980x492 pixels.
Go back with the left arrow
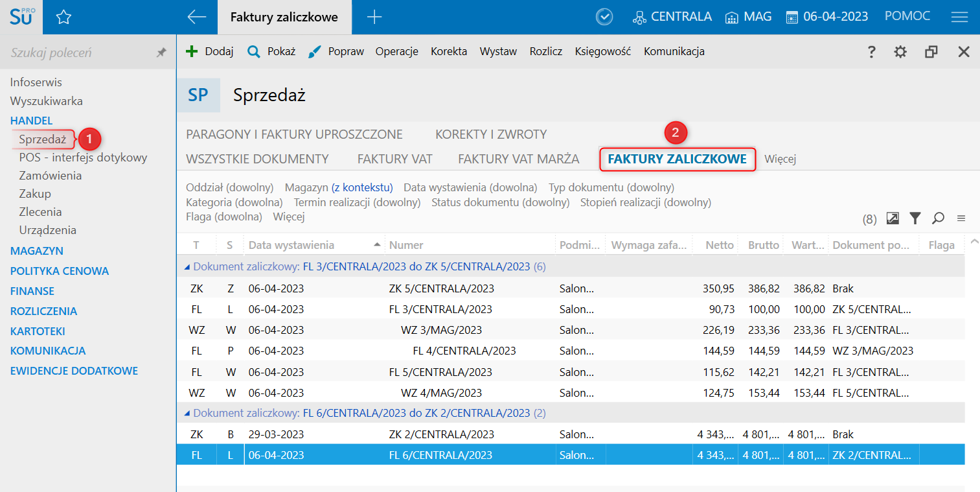196,18
